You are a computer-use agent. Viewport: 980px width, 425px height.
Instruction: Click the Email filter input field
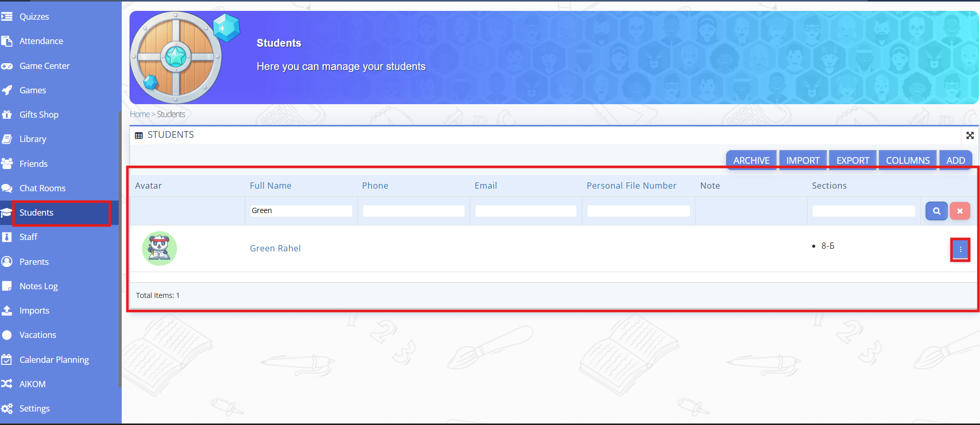pyautogui.click(x=525, y=211)
